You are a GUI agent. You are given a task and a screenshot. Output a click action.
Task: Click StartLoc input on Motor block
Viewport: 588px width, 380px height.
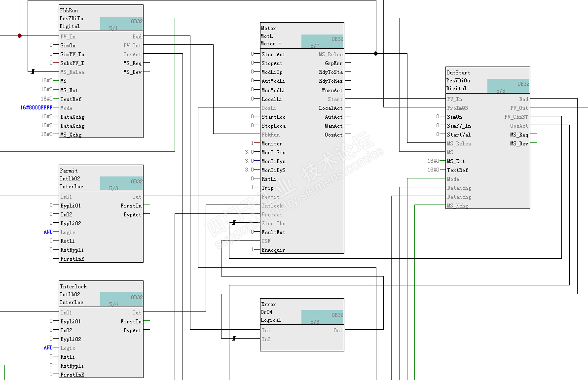click(273, 117)
